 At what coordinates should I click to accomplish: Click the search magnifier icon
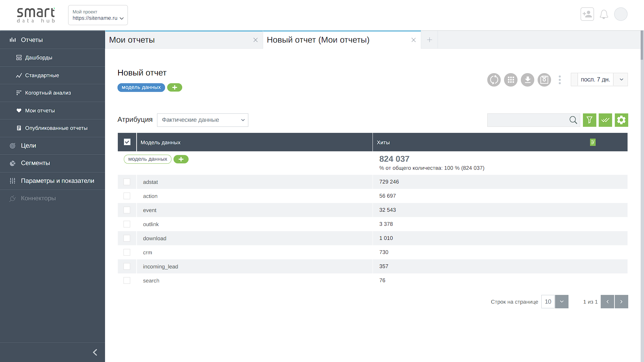click(x=573, y=120)
